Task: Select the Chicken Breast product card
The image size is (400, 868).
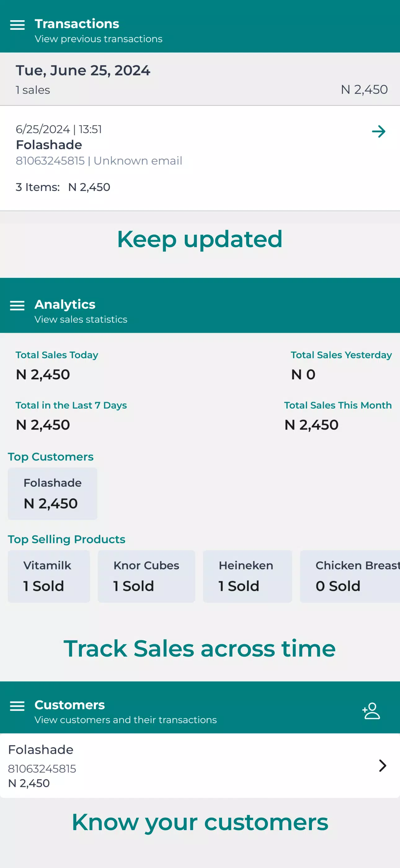Action: [350, 576]
